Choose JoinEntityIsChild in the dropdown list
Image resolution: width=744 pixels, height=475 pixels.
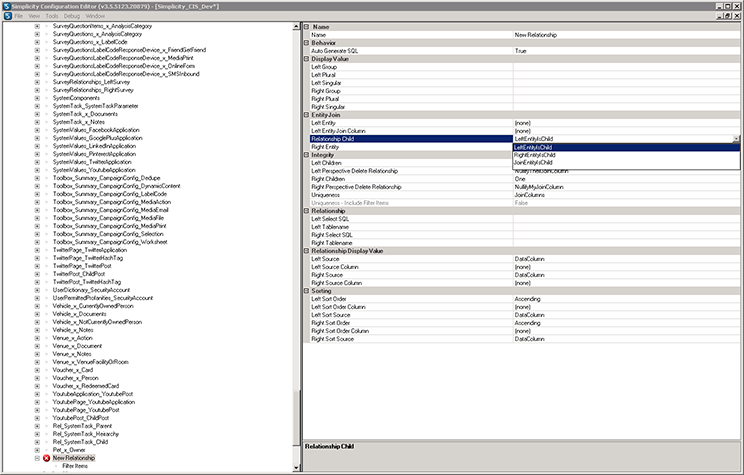[x=626, y=162]
